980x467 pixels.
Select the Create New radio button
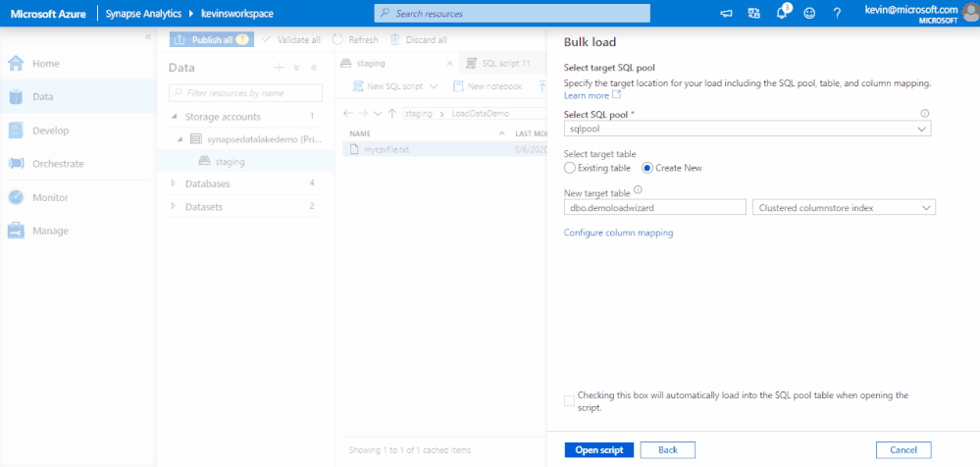(647, 168)
